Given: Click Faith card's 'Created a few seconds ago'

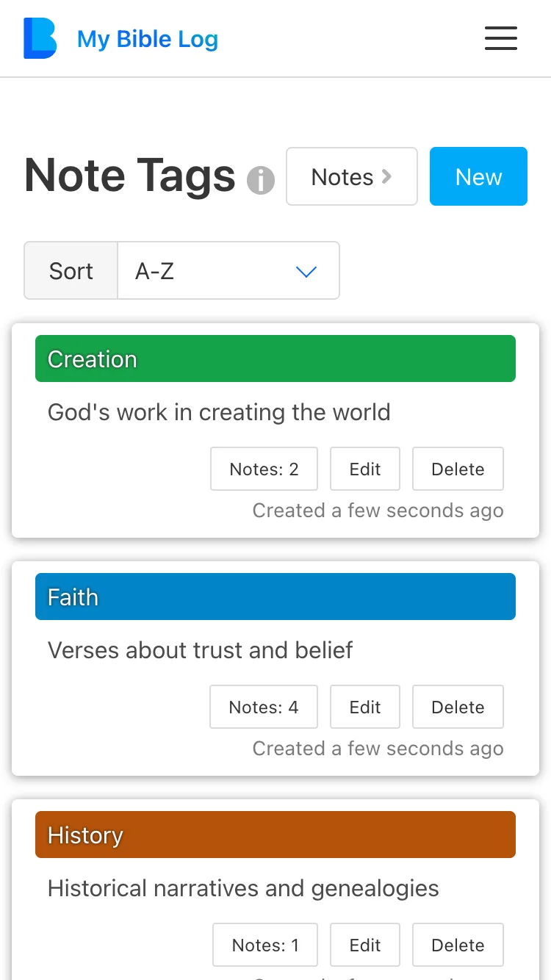Looking at the screenshot, I should coord(378,749).
